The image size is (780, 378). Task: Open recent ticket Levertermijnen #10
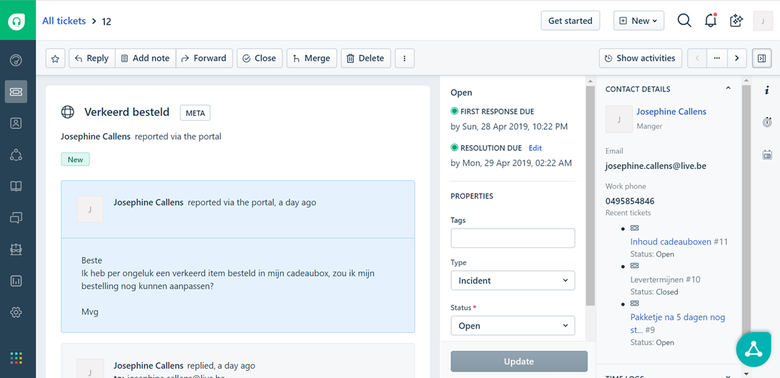point(665,280)
